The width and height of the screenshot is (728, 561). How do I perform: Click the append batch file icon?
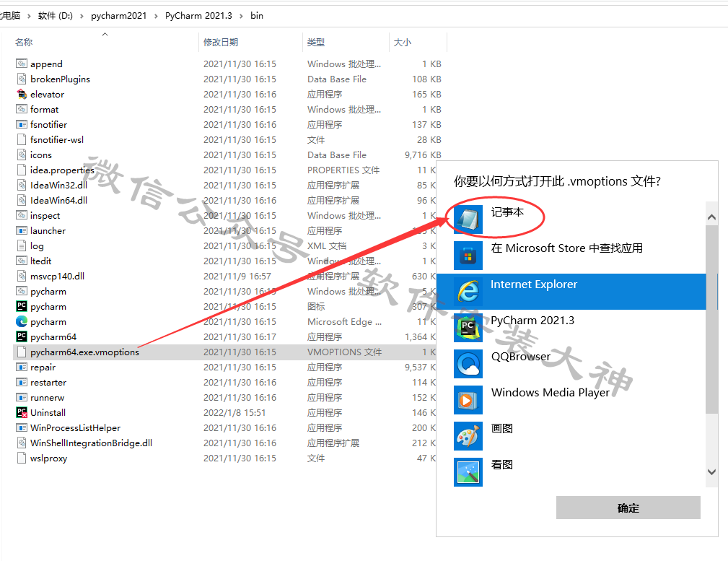pos(22,64)
